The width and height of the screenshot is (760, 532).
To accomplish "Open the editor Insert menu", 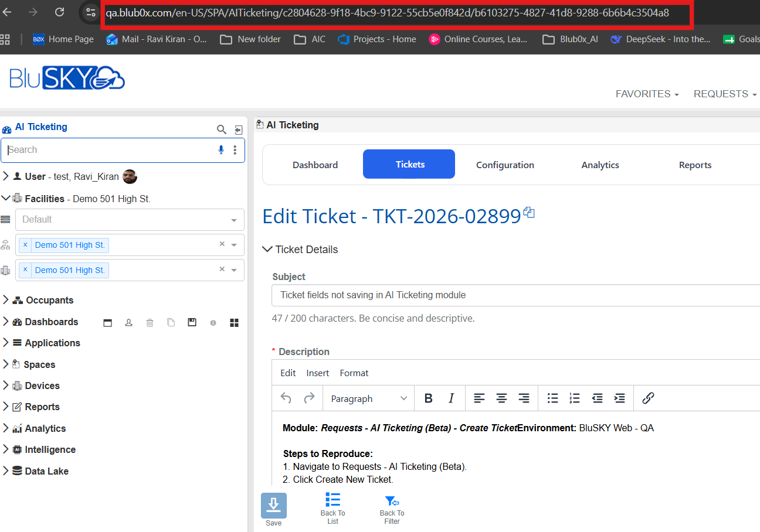I will (318, 373).
